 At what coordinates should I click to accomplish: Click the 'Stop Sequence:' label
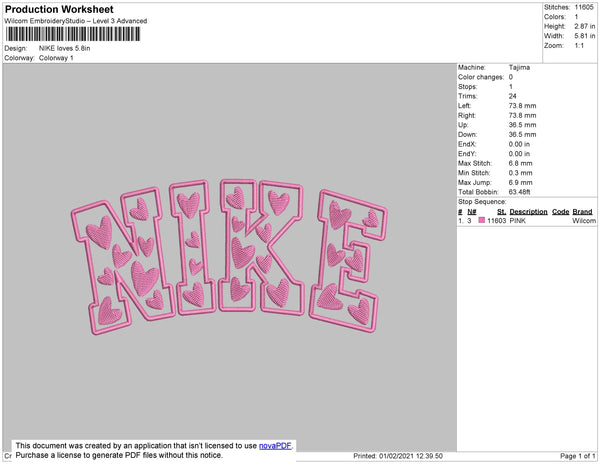click(482, 202)
